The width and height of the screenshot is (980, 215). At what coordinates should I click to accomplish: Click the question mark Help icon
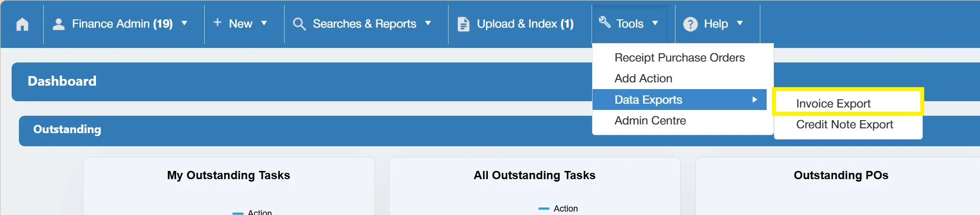tap(690, 24)
